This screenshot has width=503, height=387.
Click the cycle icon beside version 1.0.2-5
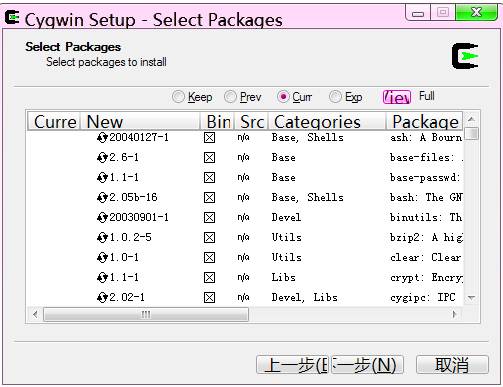coord(102,237)
